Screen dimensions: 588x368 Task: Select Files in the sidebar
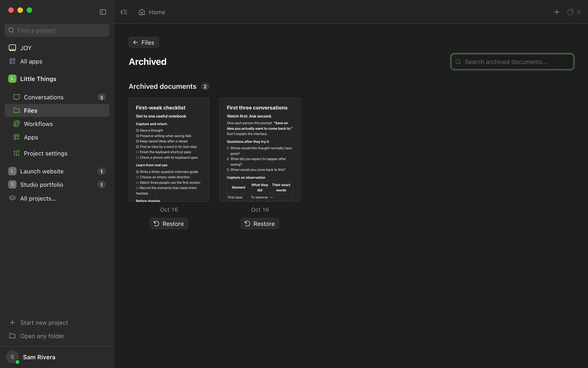pos(57,110)
